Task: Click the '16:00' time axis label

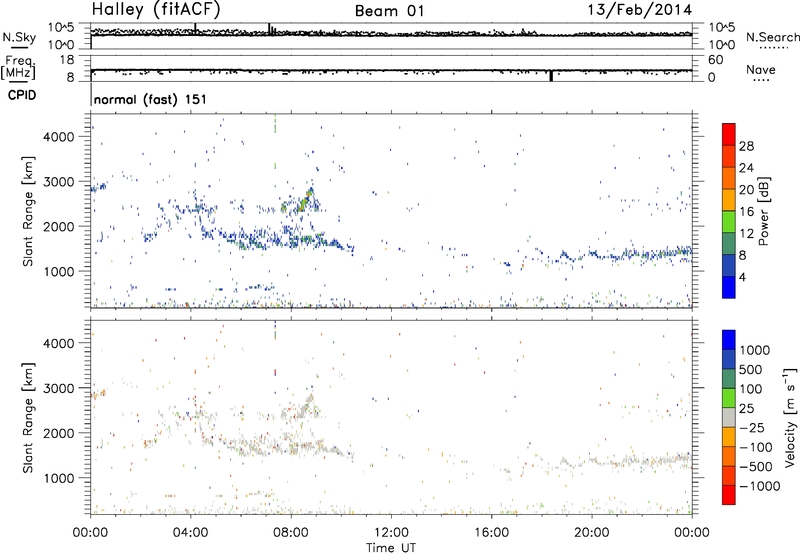Action: tap(491, 533)
